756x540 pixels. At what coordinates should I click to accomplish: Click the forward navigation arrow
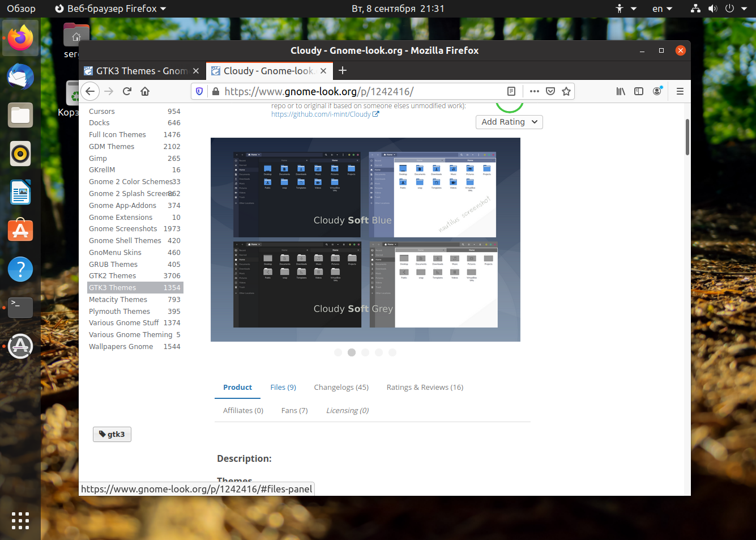tap(109, 91)
